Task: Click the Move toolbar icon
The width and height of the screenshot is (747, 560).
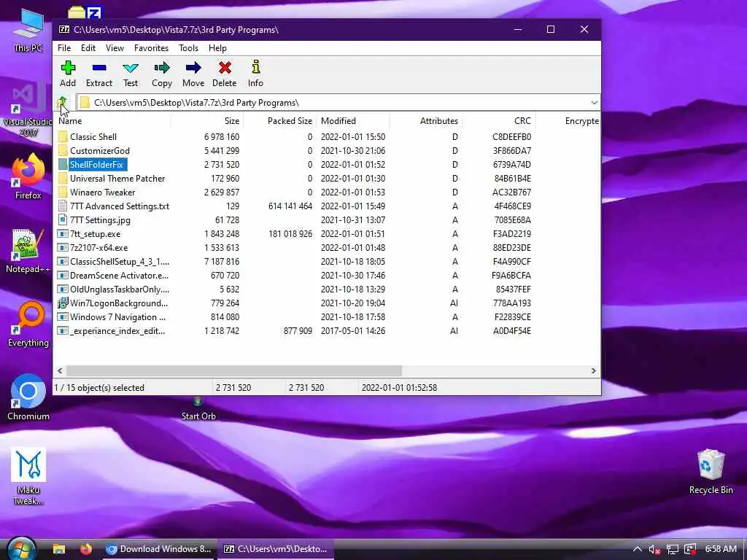Action: pos(193,68)
